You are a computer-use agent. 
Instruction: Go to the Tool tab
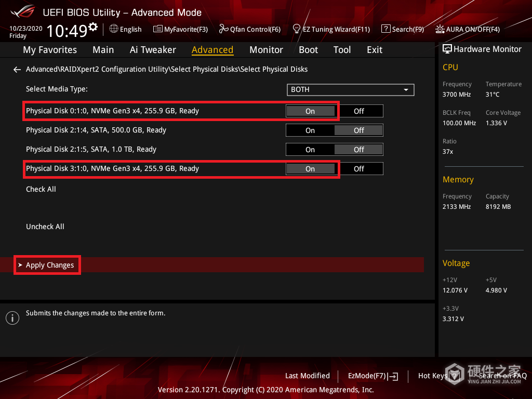342,50
